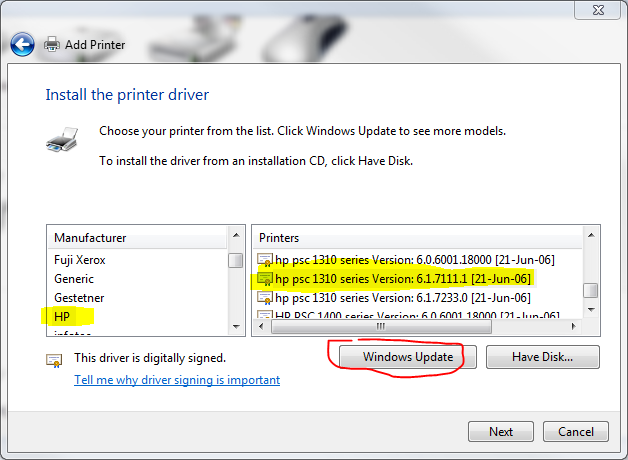Image resolution: width=628 pixels, height=460 pixels.
Task: Click the Next button
Action: (x=501, y=432)
